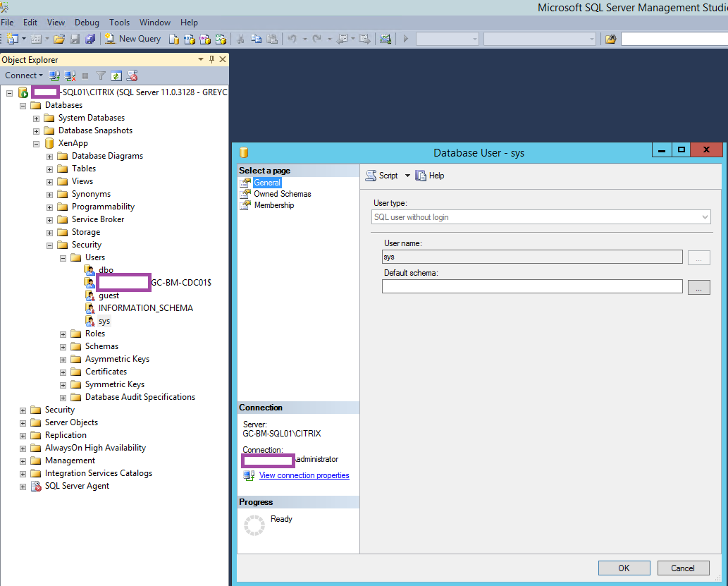Open Activity Monitor from the toolbar

click(x=385, y=39)
